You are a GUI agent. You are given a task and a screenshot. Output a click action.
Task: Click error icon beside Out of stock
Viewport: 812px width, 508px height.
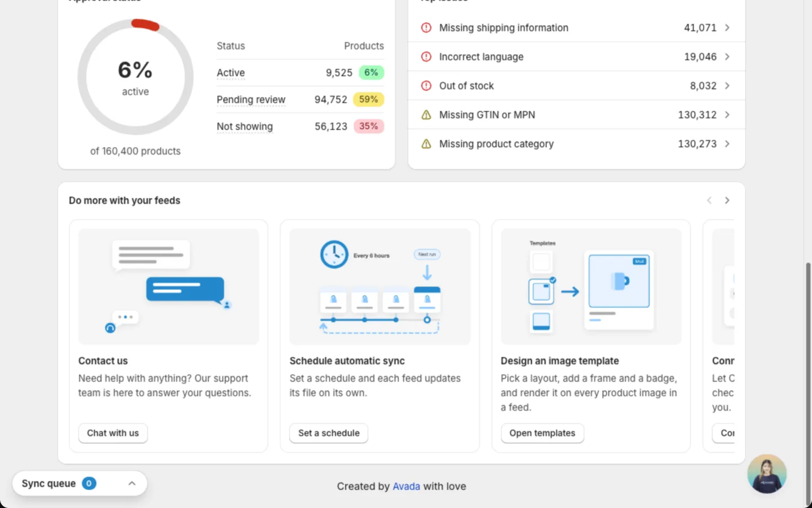click(426, 86)
